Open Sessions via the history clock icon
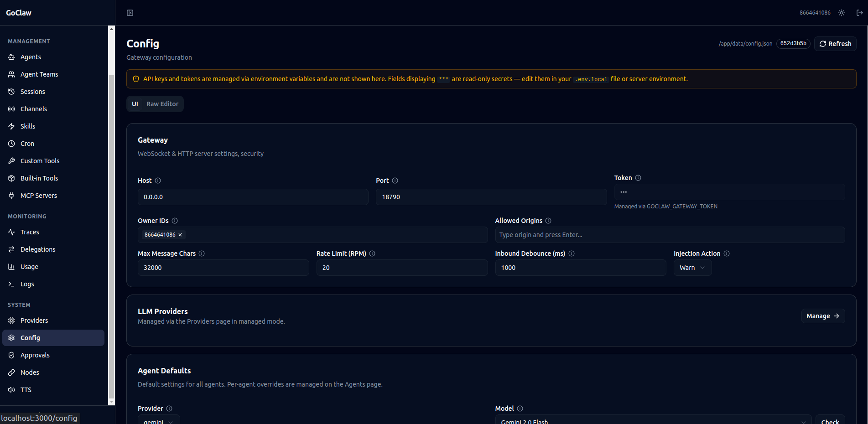Image resolution: width=868 pixels, height=424 pixels. click(12, 91)
